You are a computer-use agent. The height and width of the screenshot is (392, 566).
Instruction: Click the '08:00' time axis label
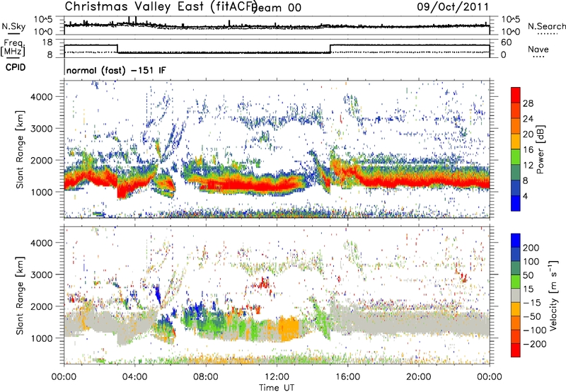point(206,377)
